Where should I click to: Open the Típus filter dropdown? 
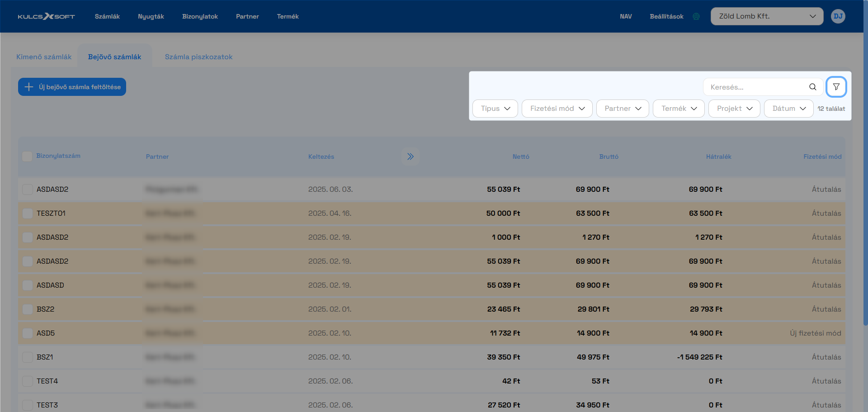tap(495, 109)
